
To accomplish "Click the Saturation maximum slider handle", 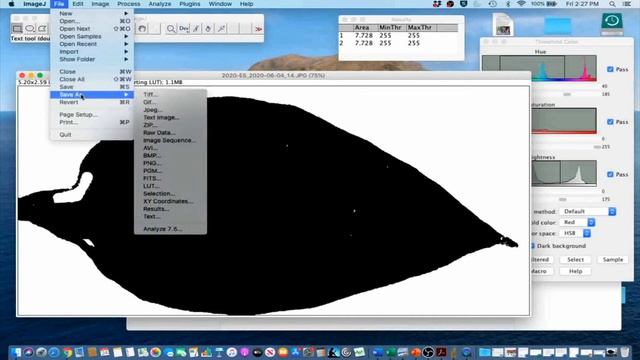I will [x=597, y=147].
